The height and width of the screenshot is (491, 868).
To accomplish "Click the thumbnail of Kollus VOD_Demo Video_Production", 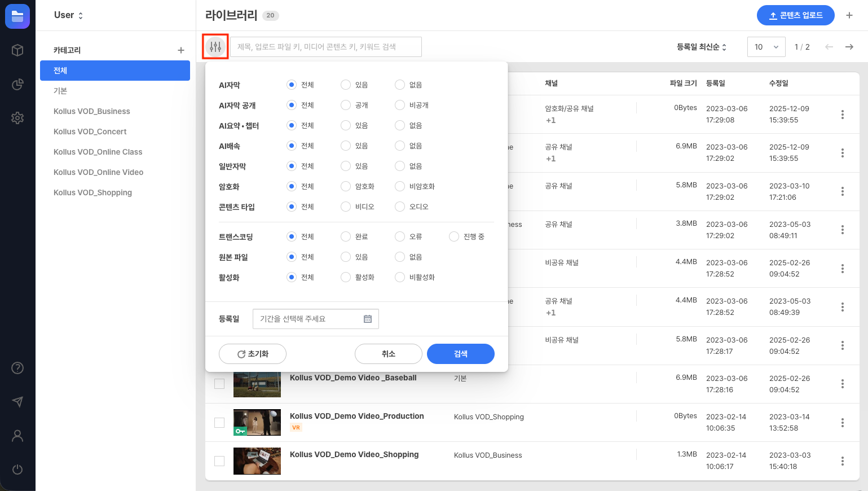I will 257,422.
